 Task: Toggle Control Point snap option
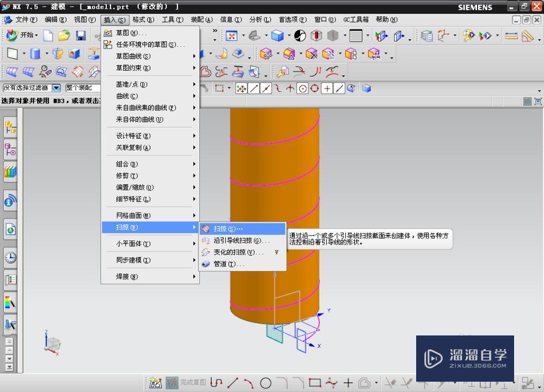pyautogui.click(x=278, y=89)
